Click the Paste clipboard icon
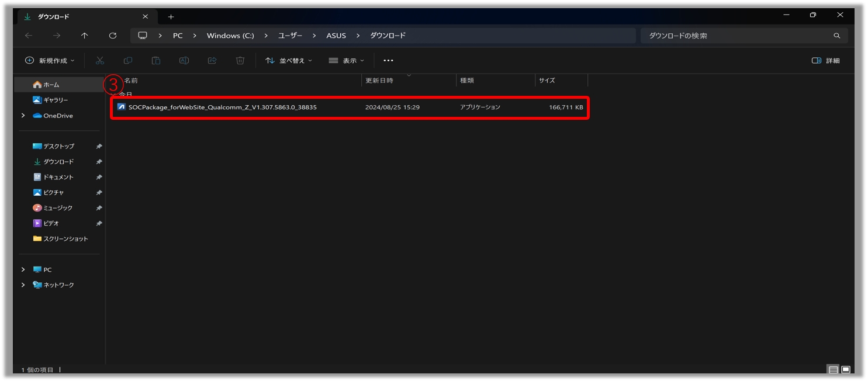 click(x=156, y=60)
